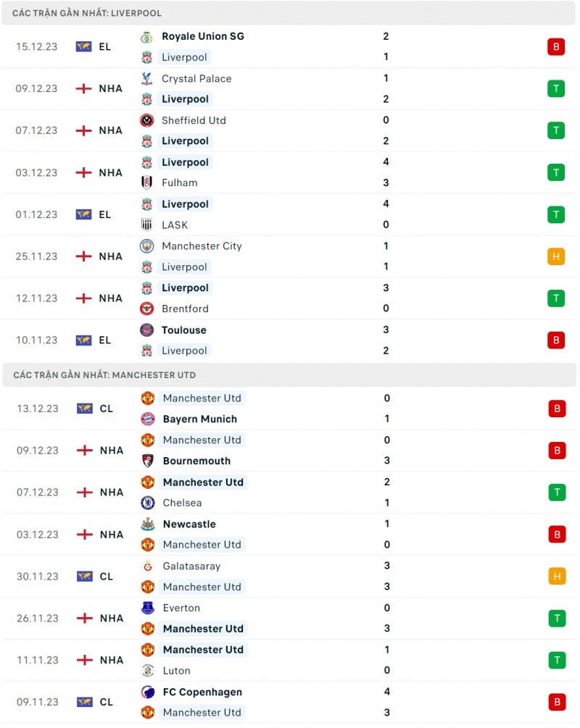Click the Galatasaray club crest
Screen dimensions: 580x728
tap(148, 566)
